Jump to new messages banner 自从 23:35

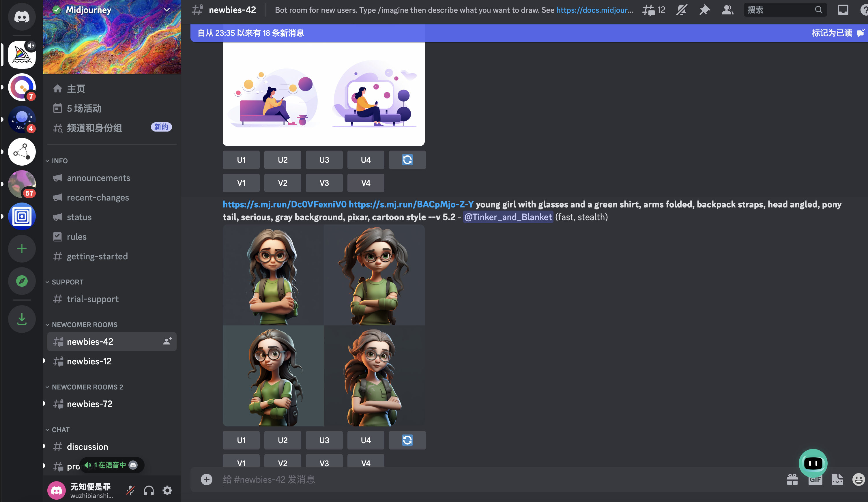[x=251, y=33]
